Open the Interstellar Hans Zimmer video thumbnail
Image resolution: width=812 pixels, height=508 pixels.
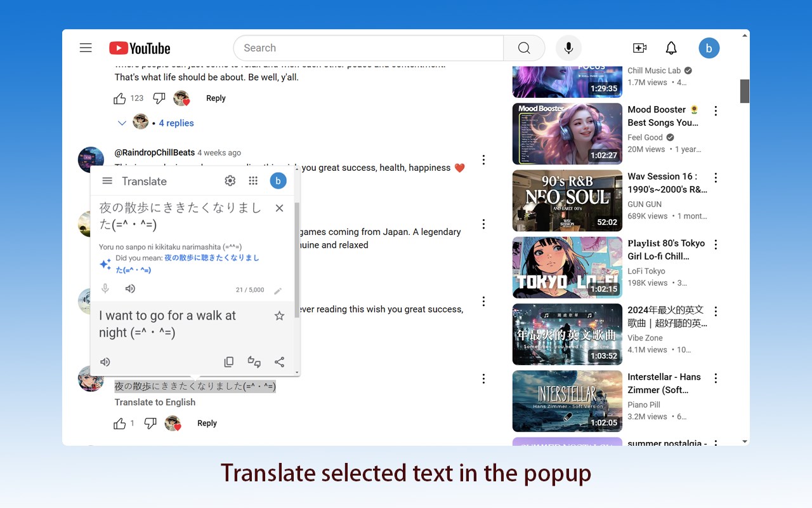point(567,401)
